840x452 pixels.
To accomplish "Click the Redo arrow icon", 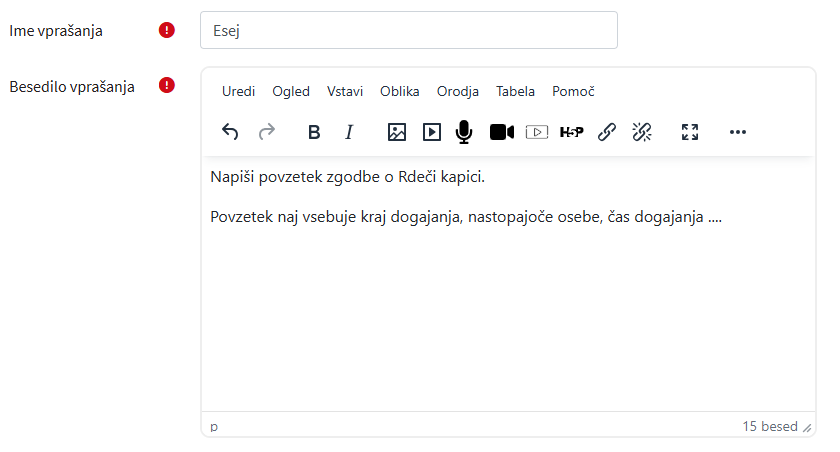I will coord(266,132).
